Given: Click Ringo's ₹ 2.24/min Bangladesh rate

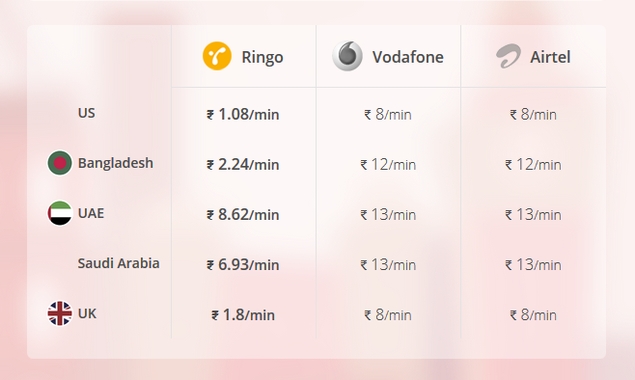Looking at the screenshot, I should (243, 164).
